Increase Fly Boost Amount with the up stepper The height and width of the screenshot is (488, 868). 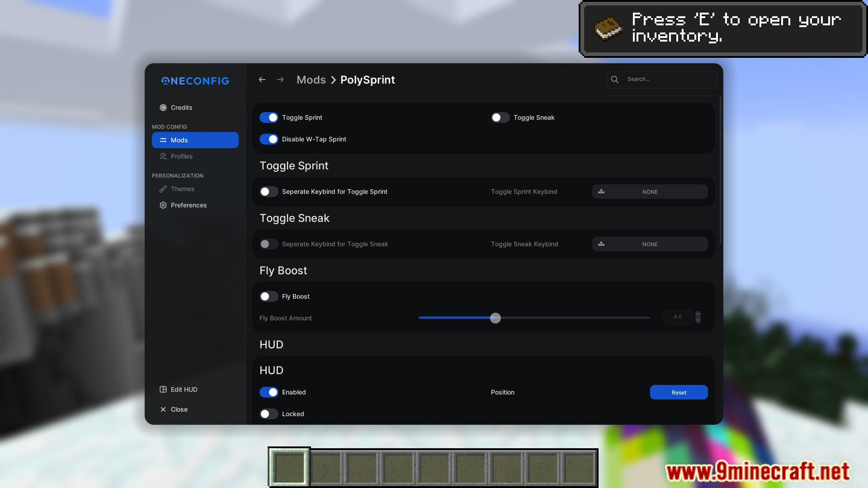698,314
